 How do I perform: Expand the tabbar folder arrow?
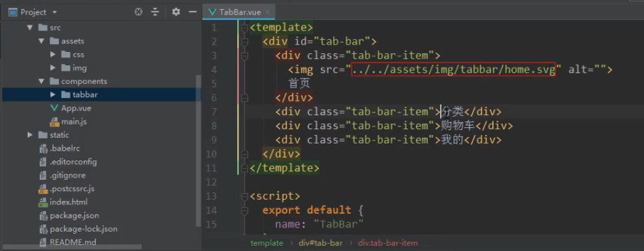53,95
